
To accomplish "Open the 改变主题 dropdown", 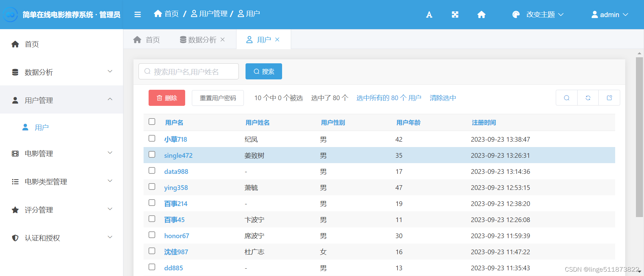I will click(x=538, y=14).
